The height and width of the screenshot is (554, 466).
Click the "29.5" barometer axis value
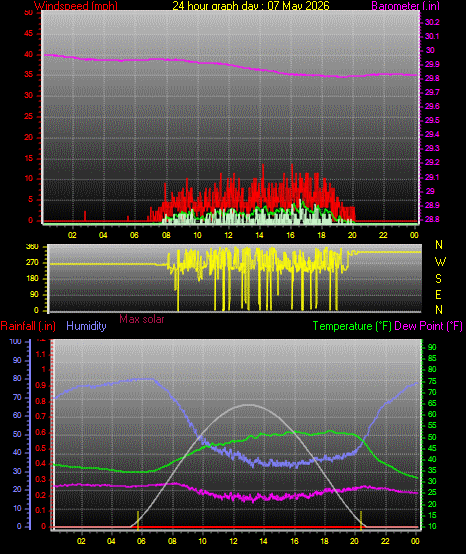point(432,120)
